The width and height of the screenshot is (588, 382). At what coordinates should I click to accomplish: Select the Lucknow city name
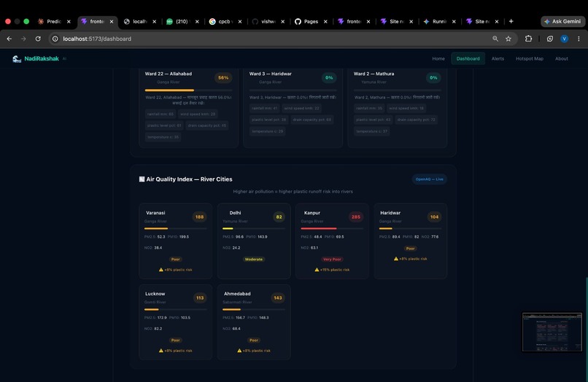tap(155, 294)
